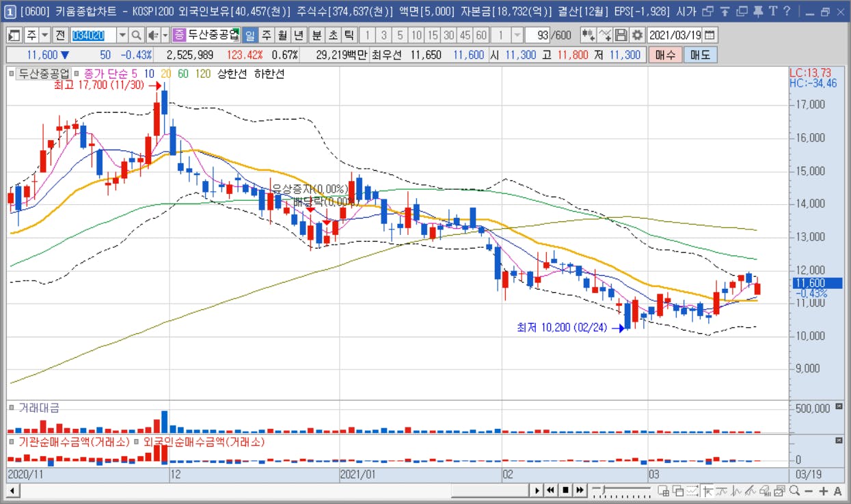The image size is (851, 504).
Task: Click the save chart floppy disk icon
Action: [621, 35]
